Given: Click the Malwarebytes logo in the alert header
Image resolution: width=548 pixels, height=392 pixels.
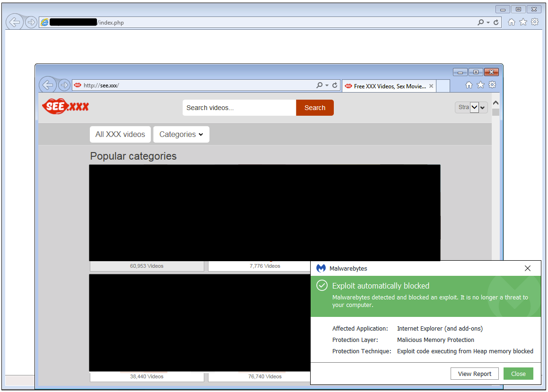Looking at the screenshot, I should (x=321, y=268).
